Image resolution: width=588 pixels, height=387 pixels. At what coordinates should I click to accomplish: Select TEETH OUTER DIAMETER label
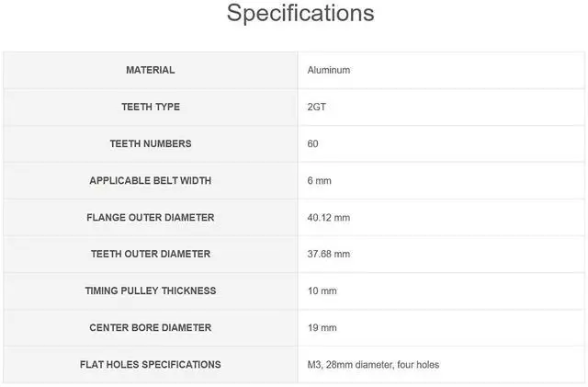pyautogui.click(x=151, y=254)
